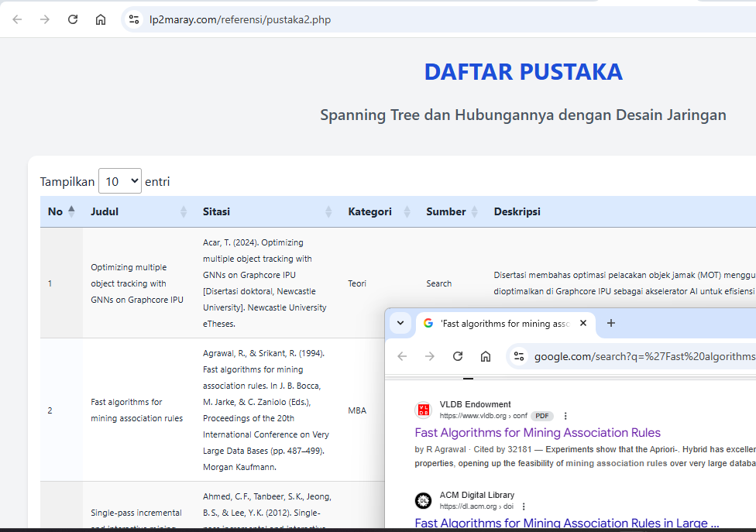This screenshot has width=756, height=532.
Task: Expand the tab search dropdown in the Google window
Action: (x=400, y=323)
